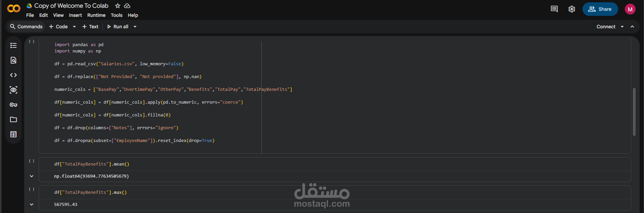Viewport: 644px width, 213px height.
Task: Click the Colab logo icon
Action: click(x=14, y=9)
